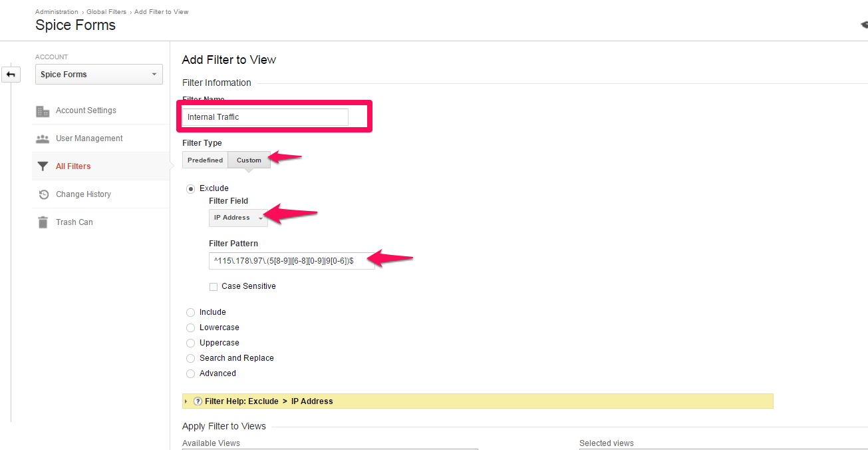The width and height of the screenshot is (868, 450).
Task: Click the back arrow collapse button
Action: tap(11, 75)
